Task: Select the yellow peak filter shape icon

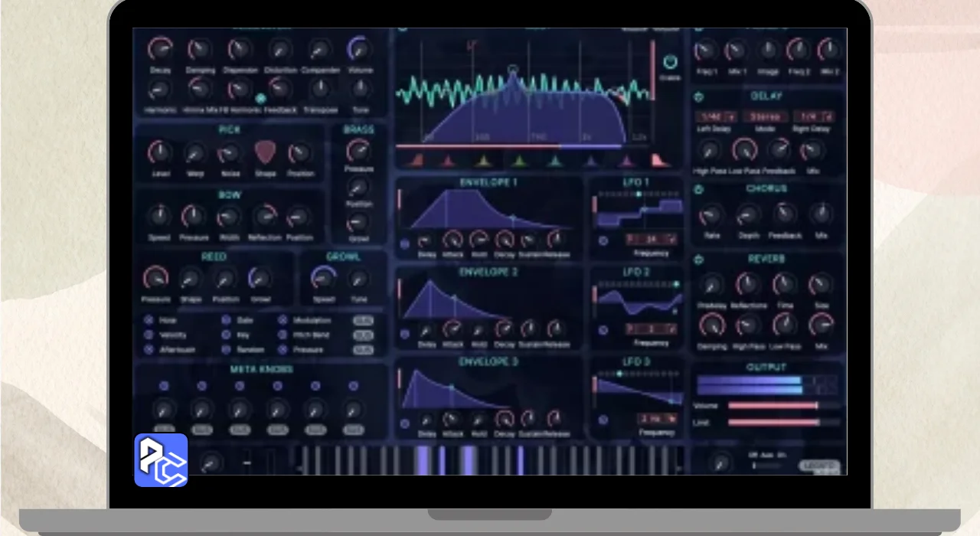Action: point(483,161)
